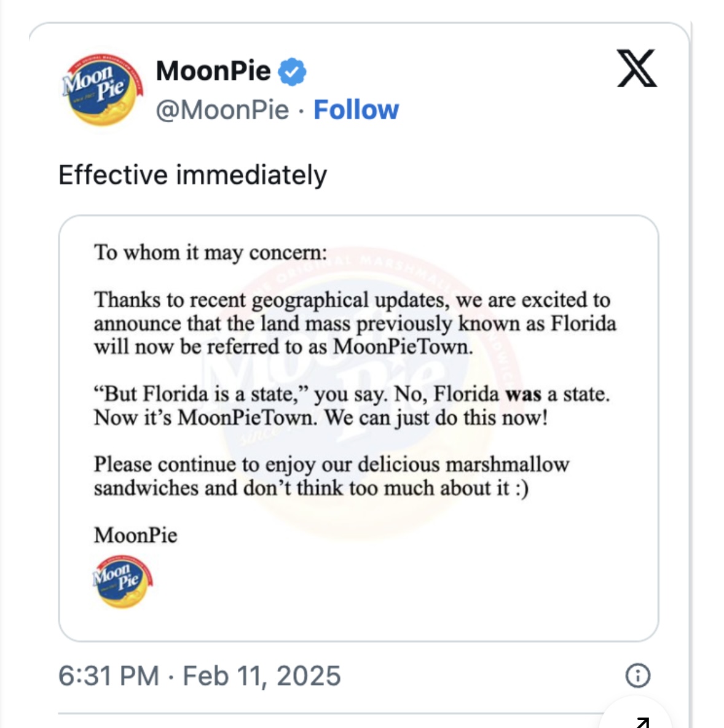This screenshot has width=724, height=728.
Task: Click the X logo on the tweet
Action: pos(637,68)
